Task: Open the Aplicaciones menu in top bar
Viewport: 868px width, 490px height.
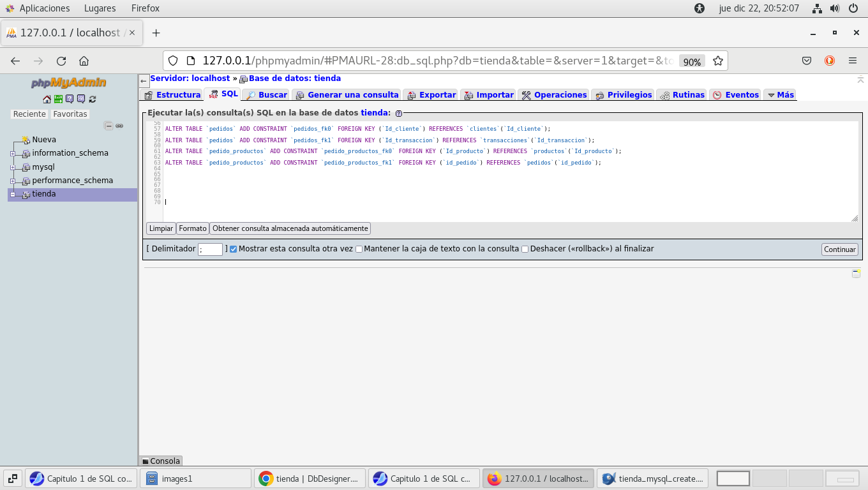Action: click(44, 8)
